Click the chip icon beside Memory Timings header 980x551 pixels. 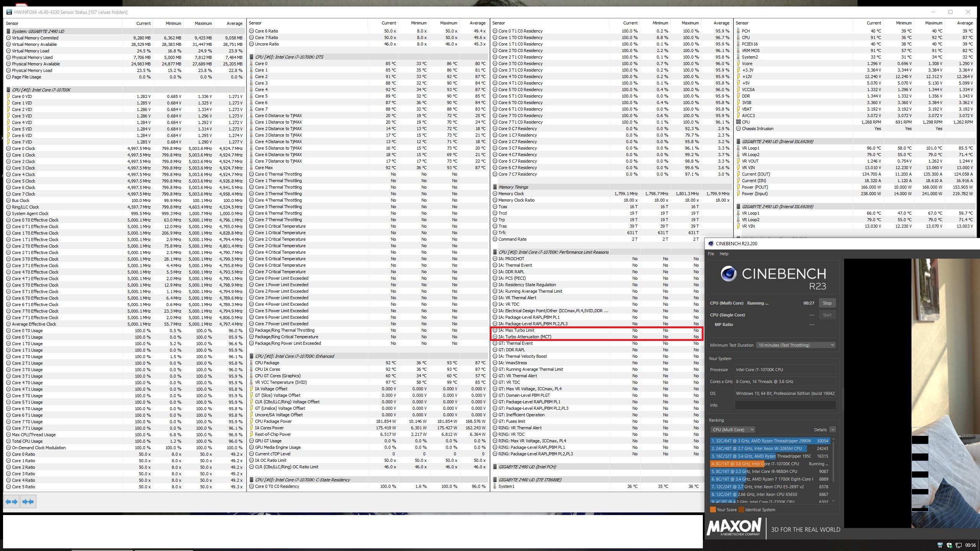tap(495, 187)
